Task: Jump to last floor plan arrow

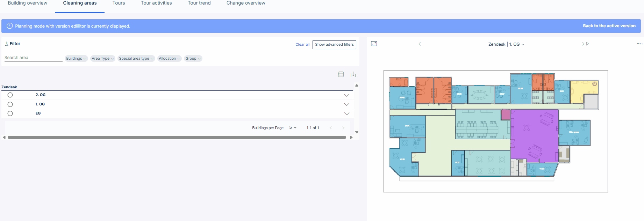Action: pos(587,44)
